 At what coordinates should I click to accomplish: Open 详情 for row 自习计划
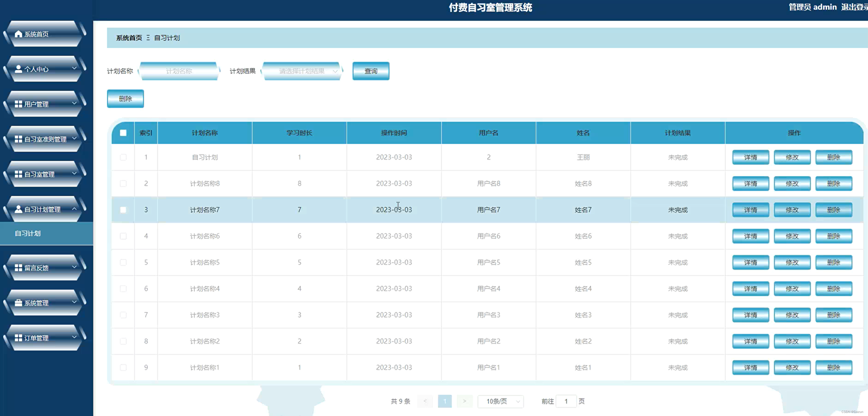pyautogui.click(x=751, y=157)
